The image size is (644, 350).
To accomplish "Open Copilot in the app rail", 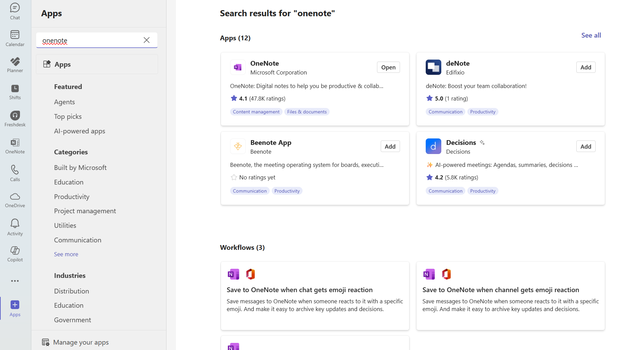I will (15, 254).
